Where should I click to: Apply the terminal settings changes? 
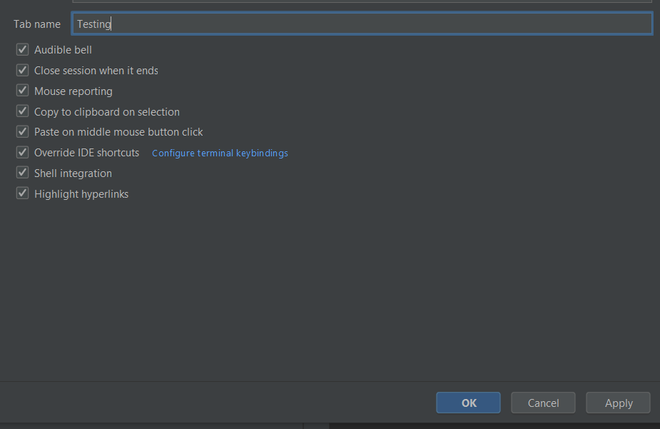[x=619, y=403]
